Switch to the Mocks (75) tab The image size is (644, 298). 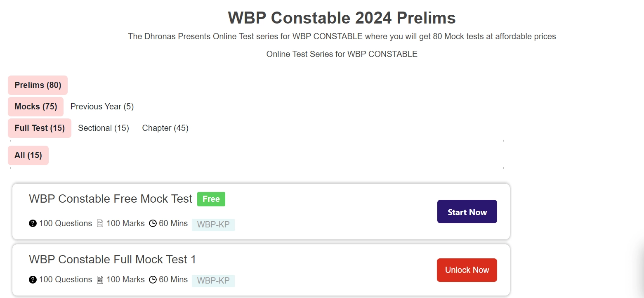(x=35, y=106)
